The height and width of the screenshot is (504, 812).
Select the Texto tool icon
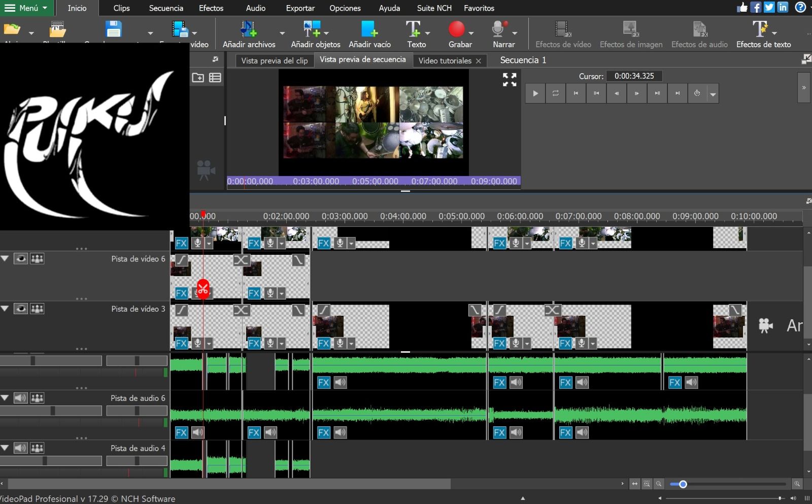coord(413,29)
